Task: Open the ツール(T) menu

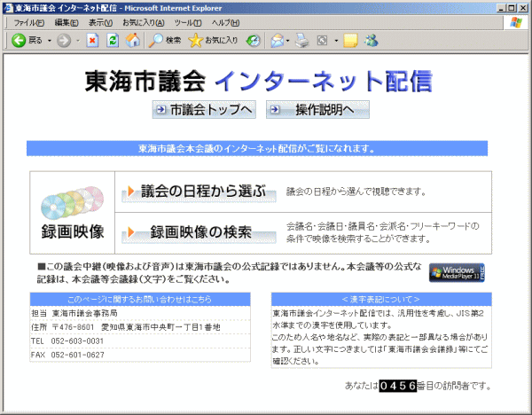Action: [x=188, y=23]
